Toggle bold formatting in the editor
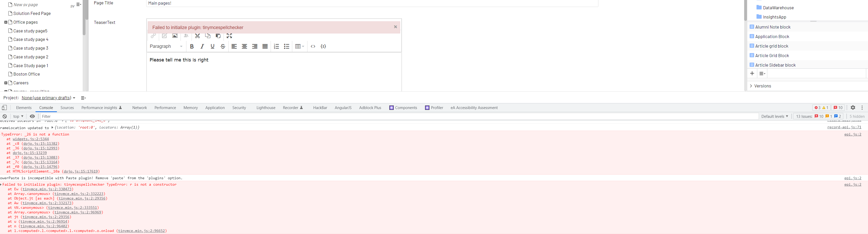 click(x=192, y=47)
